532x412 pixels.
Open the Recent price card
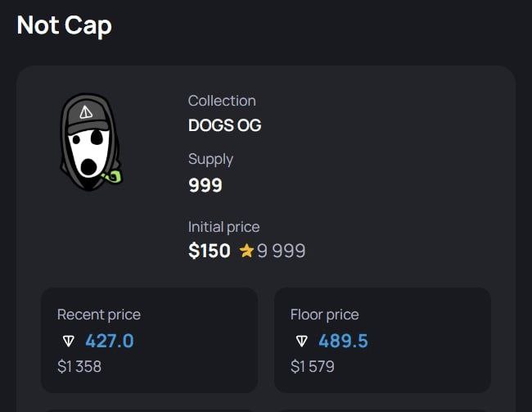click(149, 341)
